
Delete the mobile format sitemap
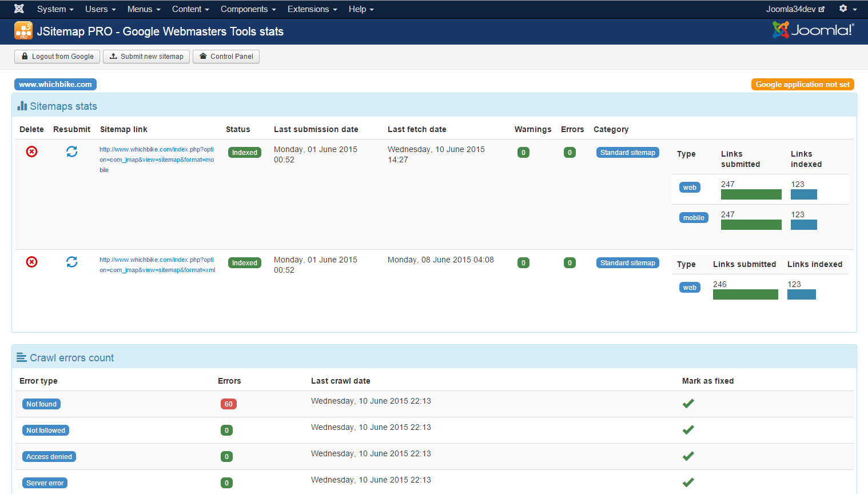tap(32, 152)
